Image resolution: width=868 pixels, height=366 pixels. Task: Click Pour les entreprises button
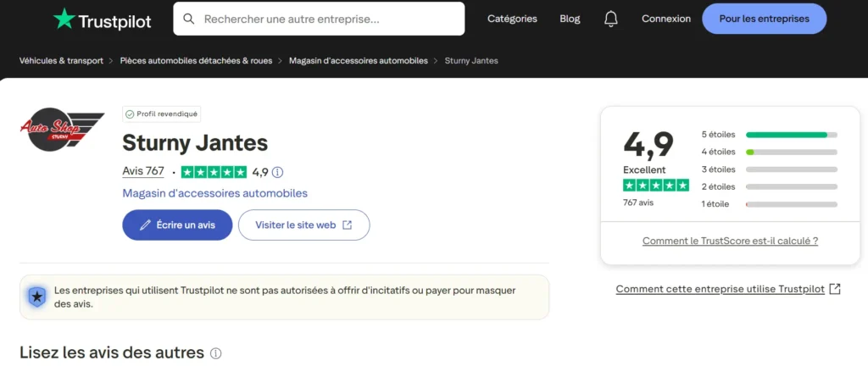point(764,19)
